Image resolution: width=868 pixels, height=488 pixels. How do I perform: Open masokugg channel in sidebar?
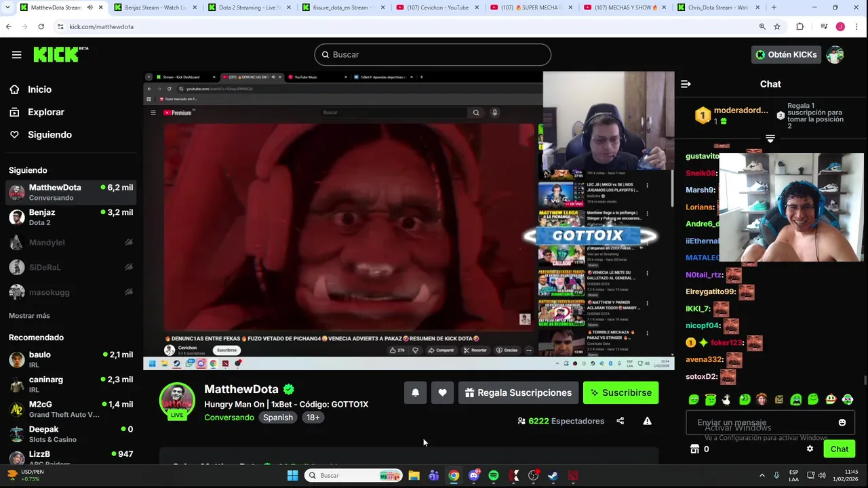point(71,292)
